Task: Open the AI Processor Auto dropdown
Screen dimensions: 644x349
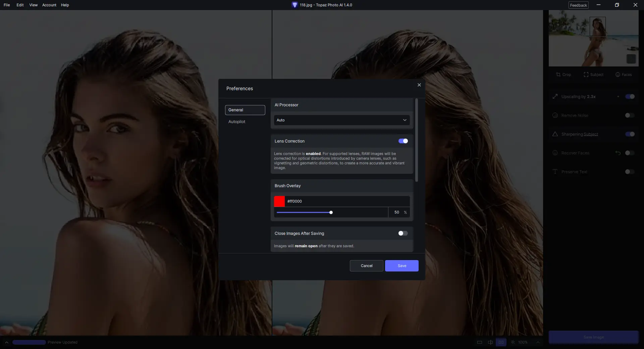Action: point(342,120)
